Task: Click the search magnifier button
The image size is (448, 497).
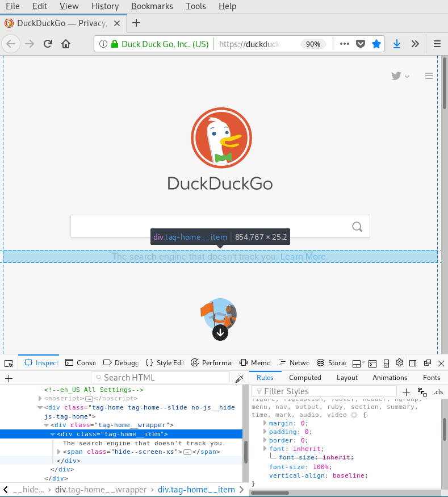Action: pos(357,227)
